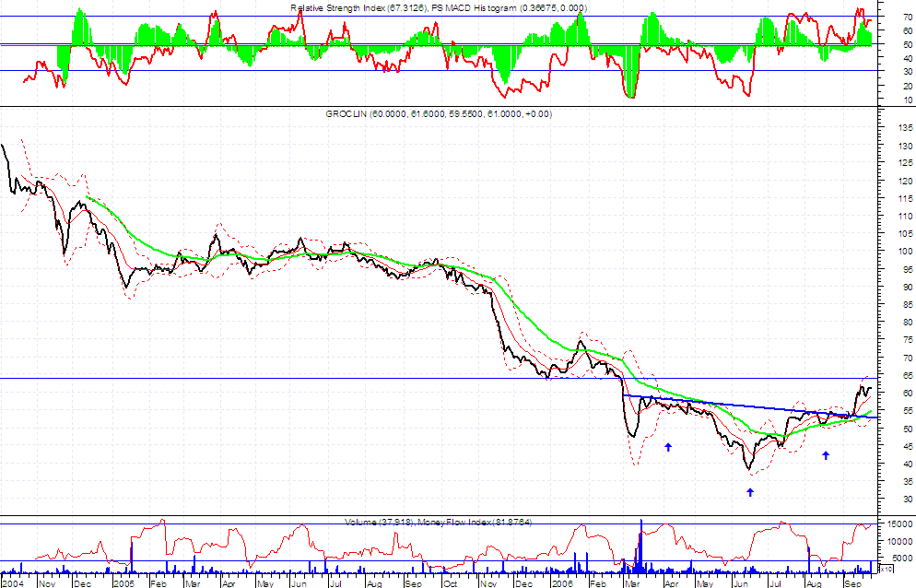Screen dimensions: 916x588
Task: Click the 2005 year label on time axis
Action: coord(124,583)
